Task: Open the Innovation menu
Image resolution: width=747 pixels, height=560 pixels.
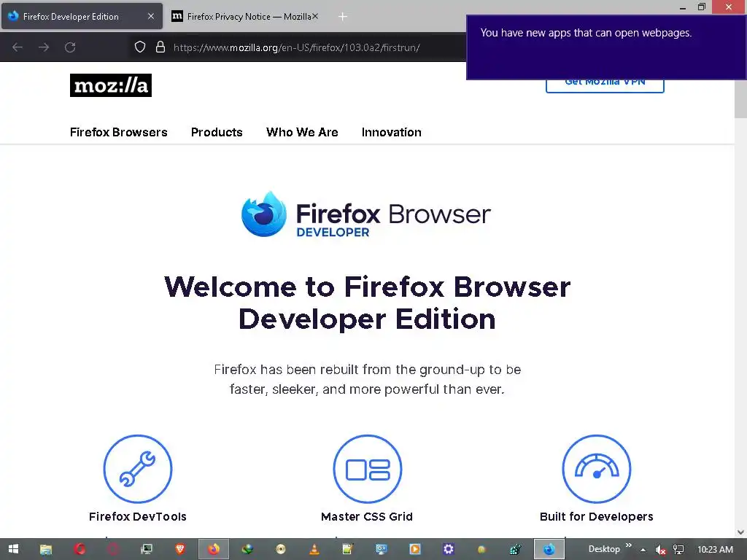Action: (x=392, y=133)
